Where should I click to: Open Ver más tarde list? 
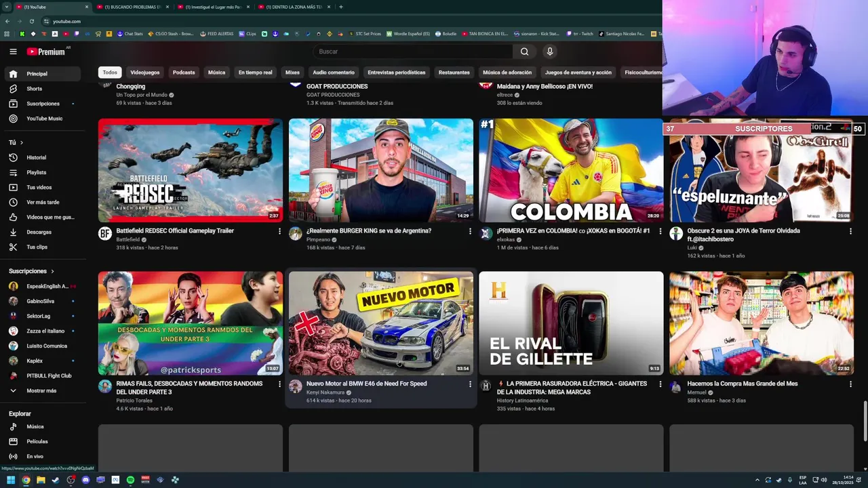pos(43,202)
